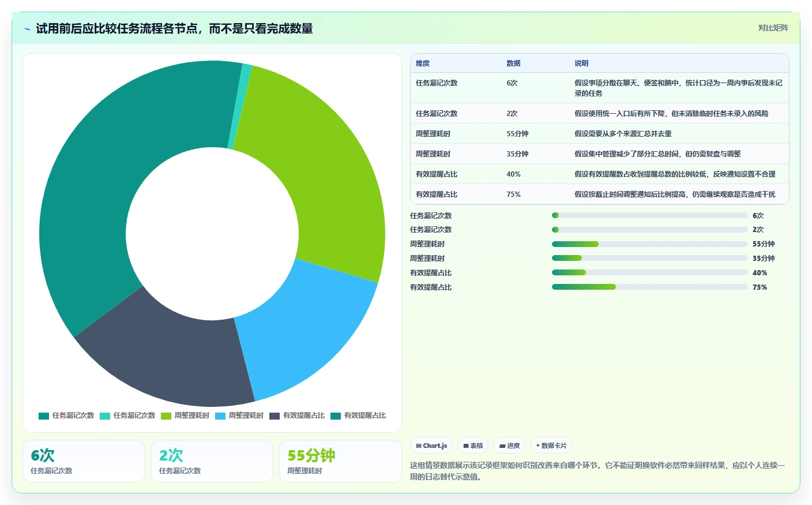
Task: Click the lightning icon beside the title
Action: [27, 29]
